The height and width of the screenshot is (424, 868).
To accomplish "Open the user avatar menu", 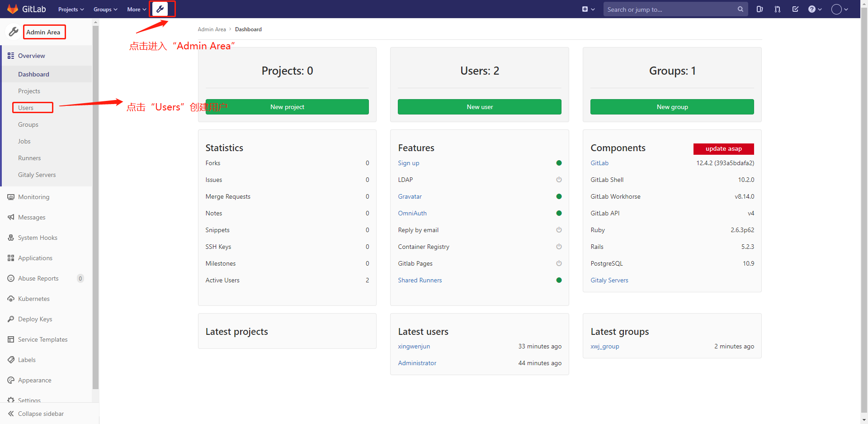I will pos(840,9).
